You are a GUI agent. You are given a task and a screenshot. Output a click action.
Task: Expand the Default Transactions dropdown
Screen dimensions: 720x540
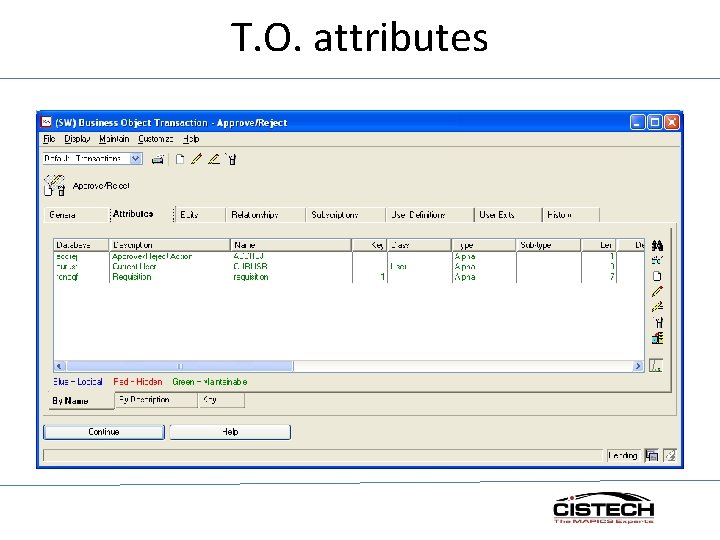[x=135, y=159]
